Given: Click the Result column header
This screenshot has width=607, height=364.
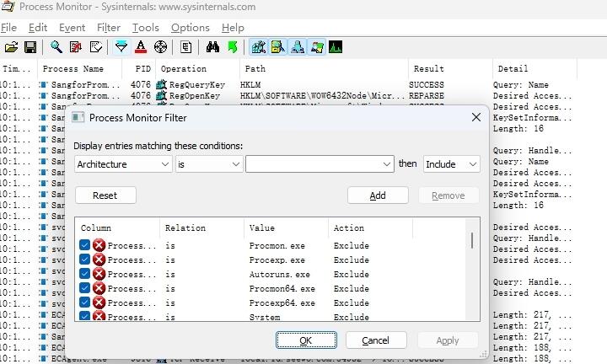Looking at the screenshot, I should pyautogui.click(x=450, y=69).
